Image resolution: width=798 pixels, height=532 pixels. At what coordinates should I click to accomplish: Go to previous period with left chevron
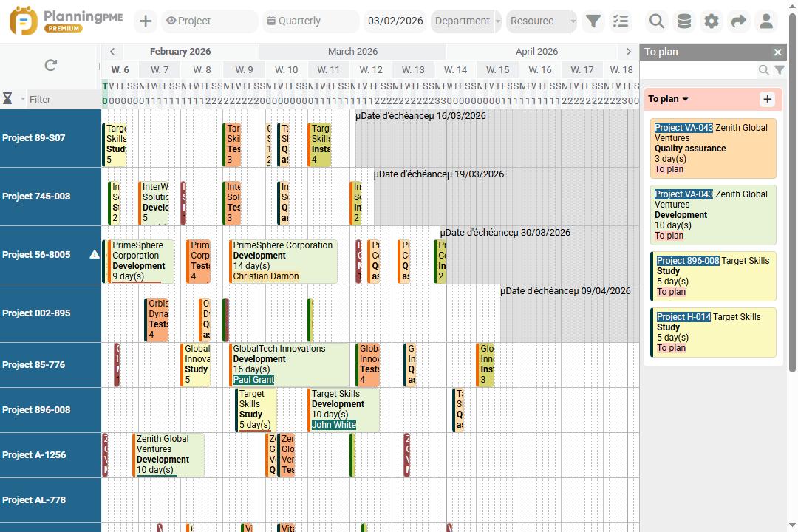[112, 52]
